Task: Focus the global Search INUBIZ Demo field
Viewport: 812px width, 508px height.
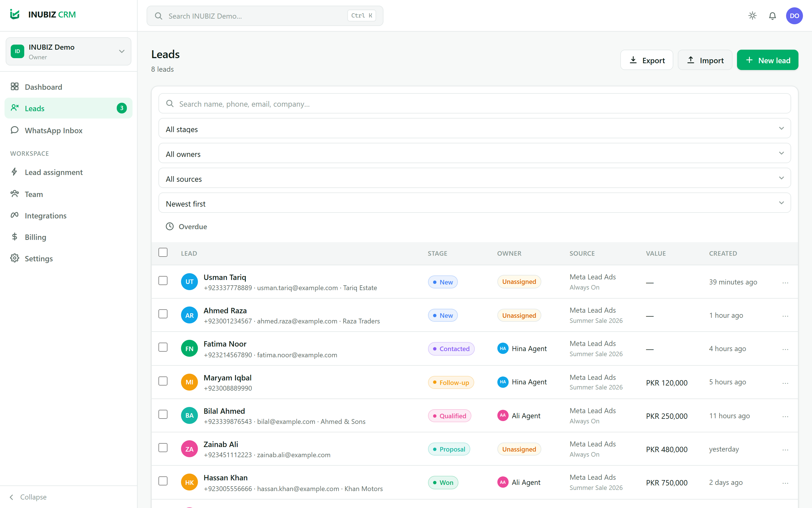Action: [x=265, y=16]
